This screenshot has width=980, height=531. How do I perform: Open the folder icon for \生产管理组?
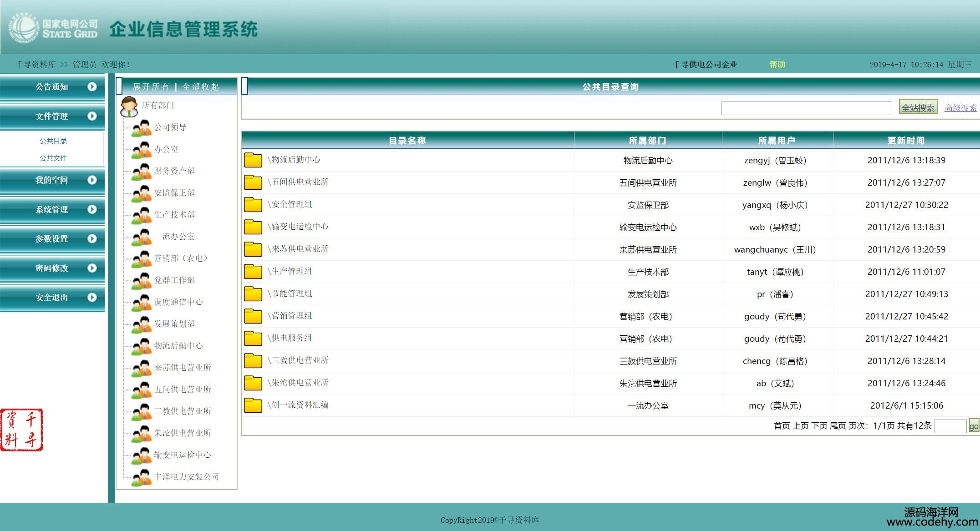point(253,271)
